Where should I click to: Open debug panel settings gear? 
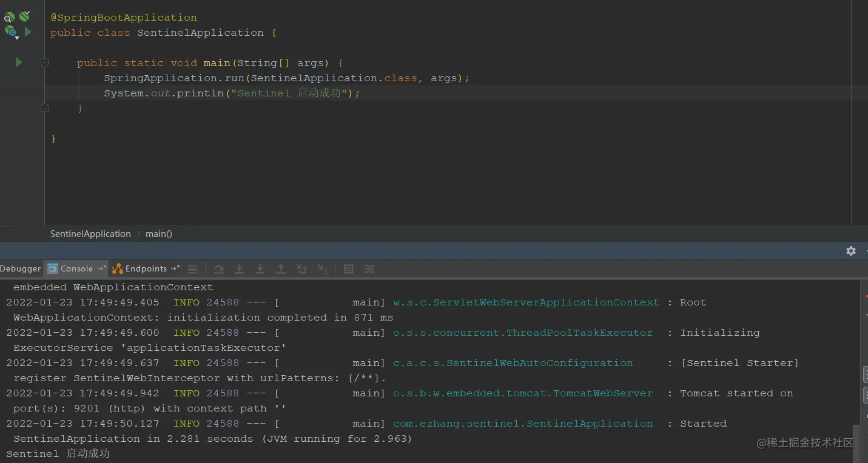point(851,251)
